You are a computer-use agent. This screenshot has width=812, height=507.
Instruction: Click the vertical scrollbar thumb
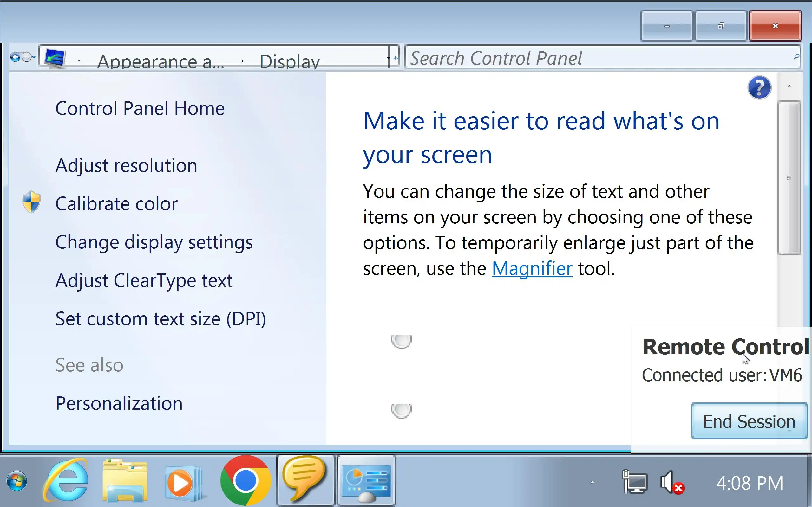[x=789, y=178]
